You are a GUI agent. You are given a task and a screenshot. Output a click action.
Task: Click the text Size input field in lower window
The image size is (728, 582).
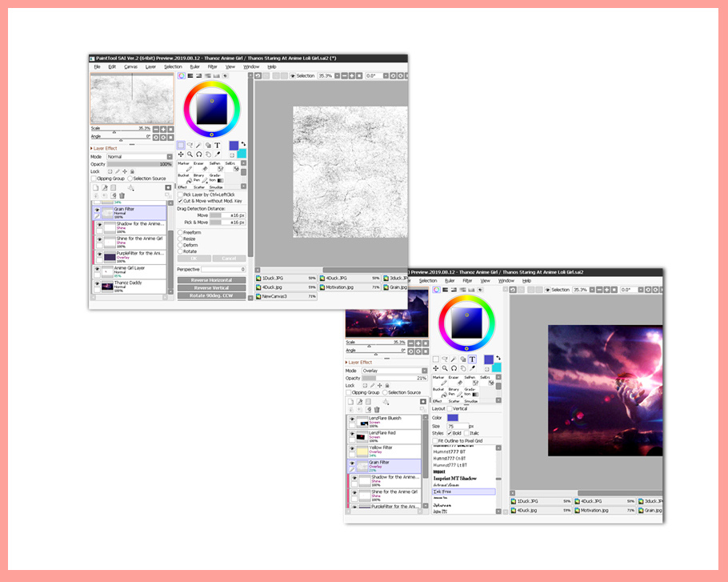coord(457,426)
